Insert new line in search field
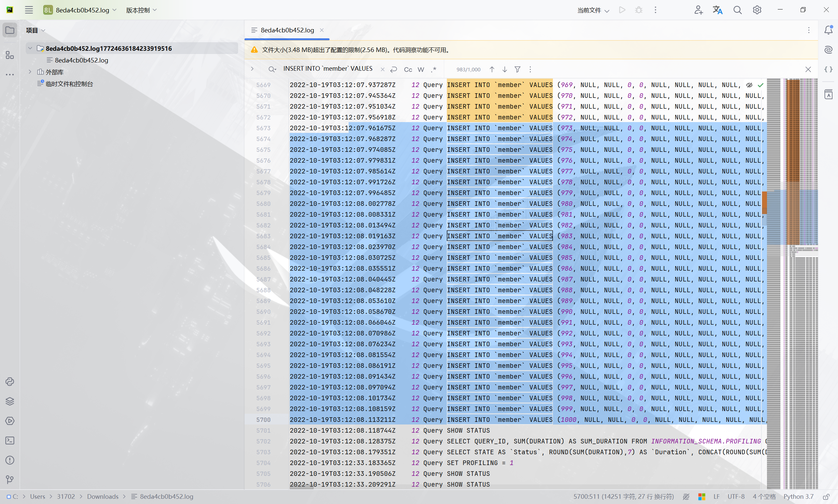The image size is (838, 504). (394, 69)
